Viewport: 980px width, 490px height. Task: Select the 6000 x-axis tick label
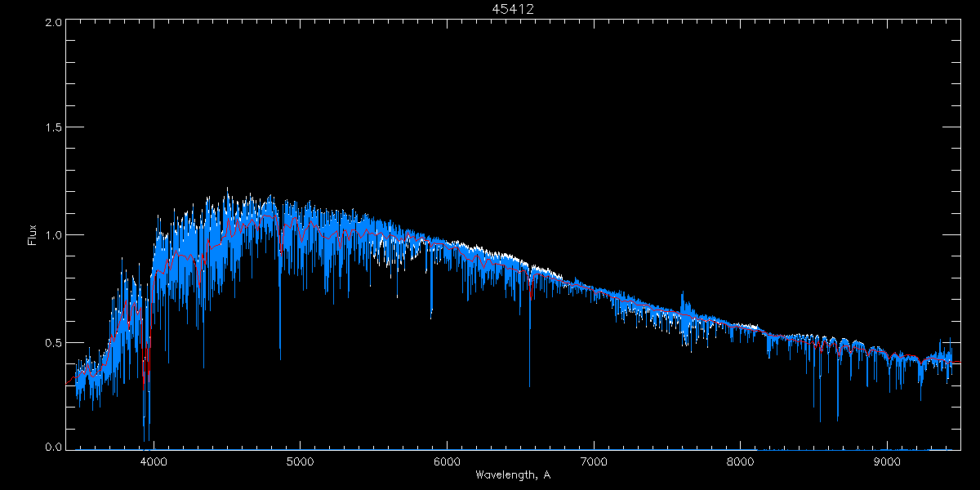tap(447, 460)
